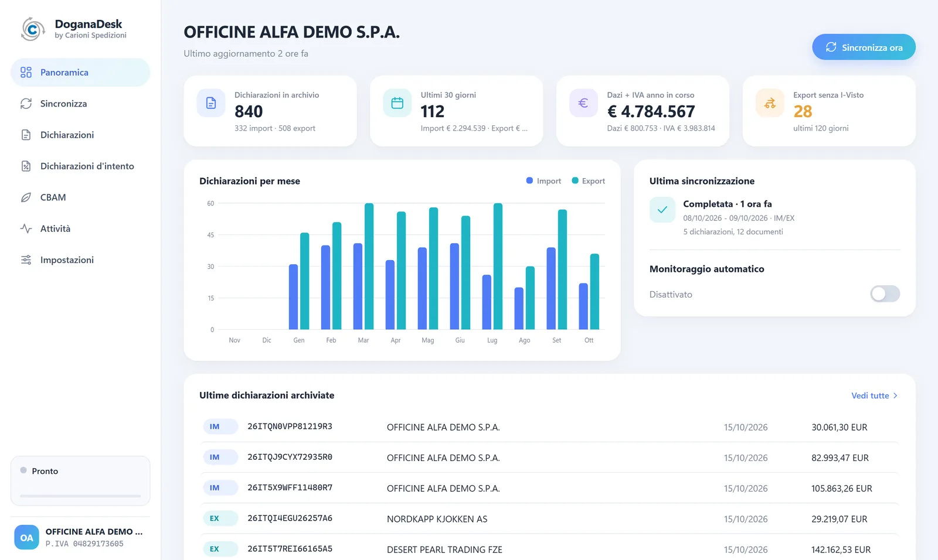Click the IM badge of 26IT5X9WFF11480R7
This screenshot has height=560, width=938.
click(220, 488)
